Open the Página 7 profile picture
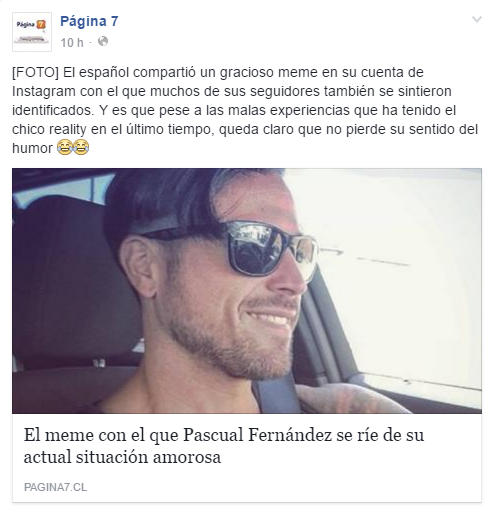 point(32,32)
